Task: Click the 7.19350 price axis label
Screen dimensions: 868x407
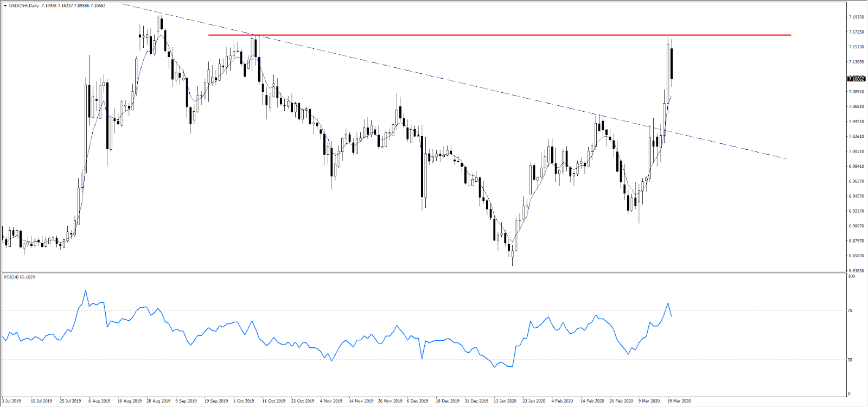Action: [x=856, y=17]
